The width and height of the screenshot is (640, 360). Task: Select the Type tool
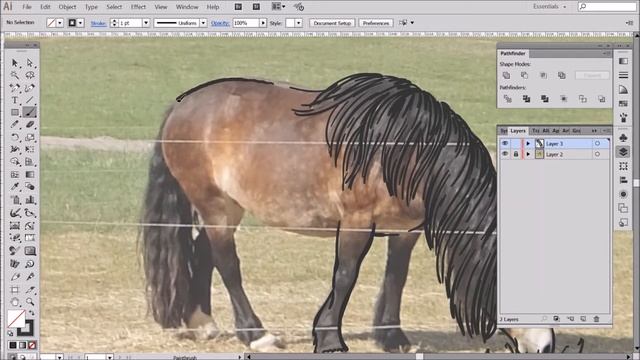(15, 100)
